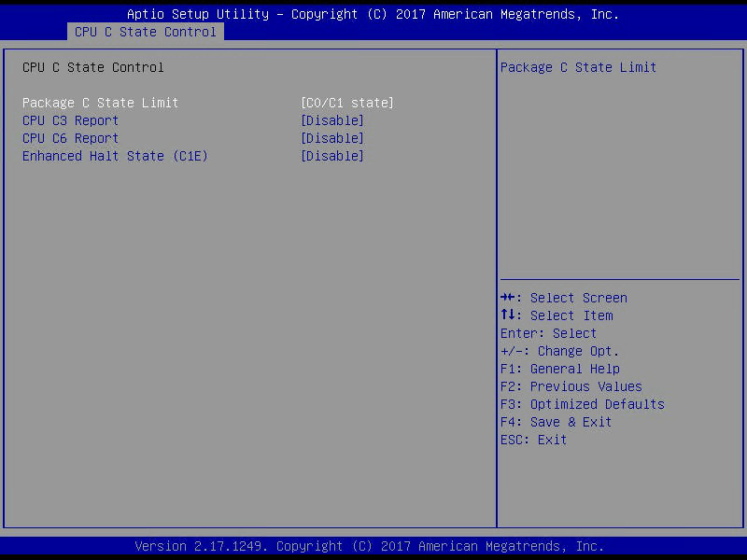Screen dimensions: 747x560
Task: Click the up-down arrows Select Item icon
Action: coord(509,315)
